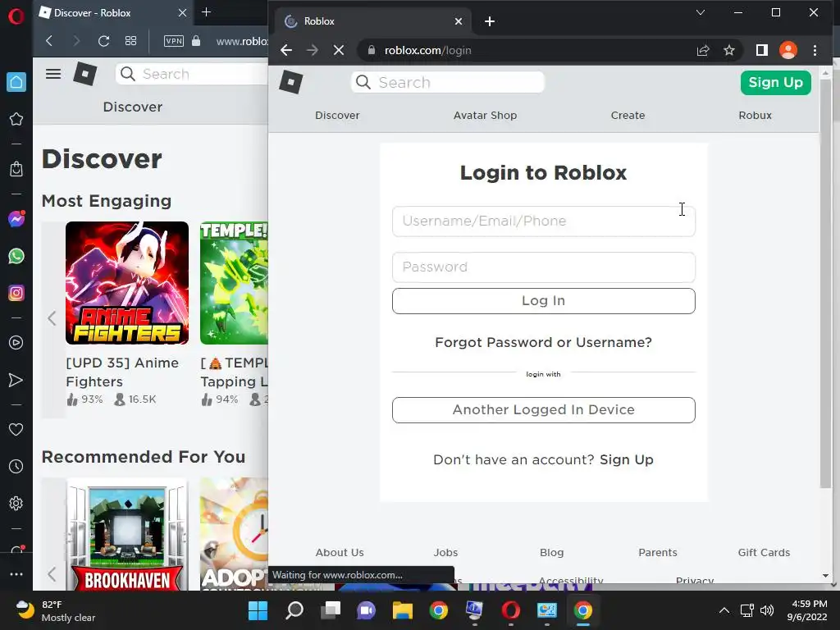Click the green Sign Up button

[776, 83]
